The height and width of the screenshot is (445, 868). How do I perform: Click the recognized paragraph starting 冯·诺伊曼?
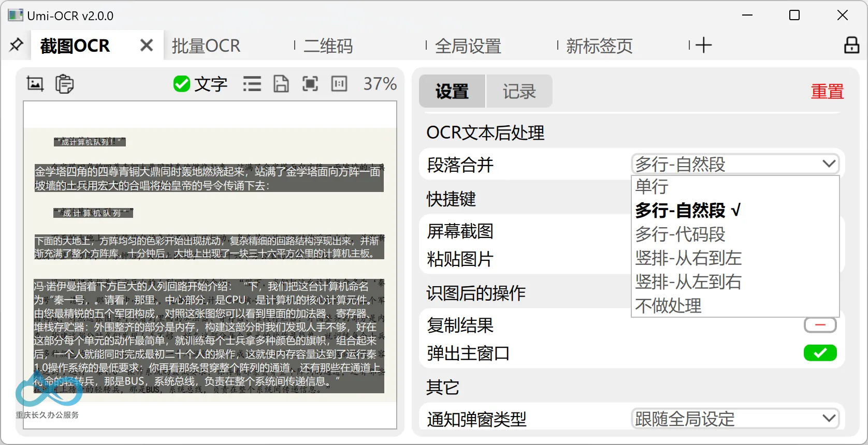point(209,336)
